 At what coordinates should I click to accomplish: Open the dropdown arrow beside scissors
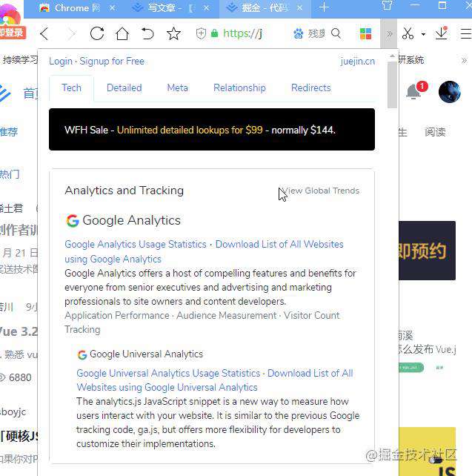pyautogui.click(x=423, y=34)
